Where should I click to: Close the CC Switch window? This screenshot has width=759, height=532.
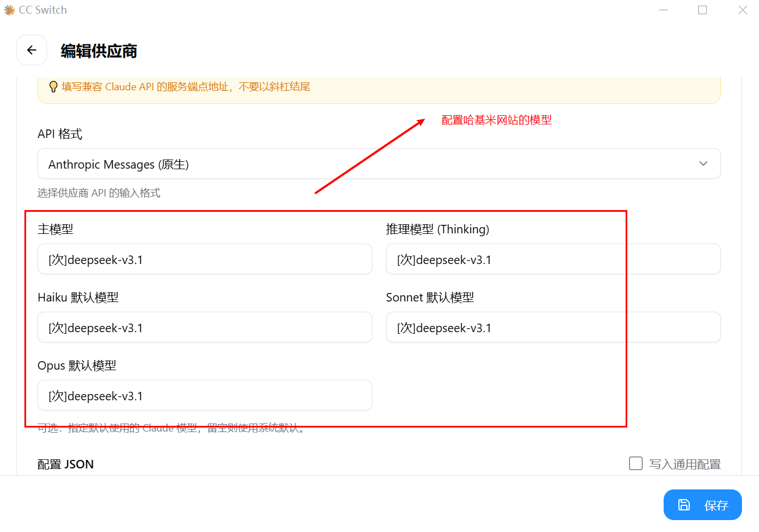point(743,10)
